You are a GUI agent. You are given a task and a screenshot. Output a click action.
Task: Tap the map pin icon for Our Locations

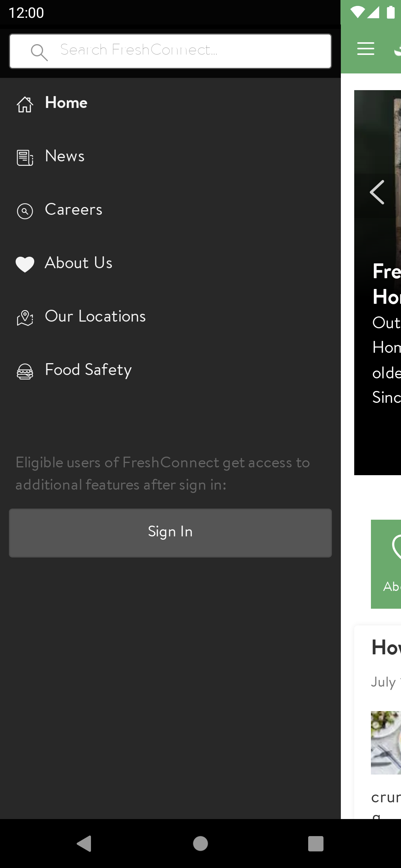(25, 318)
